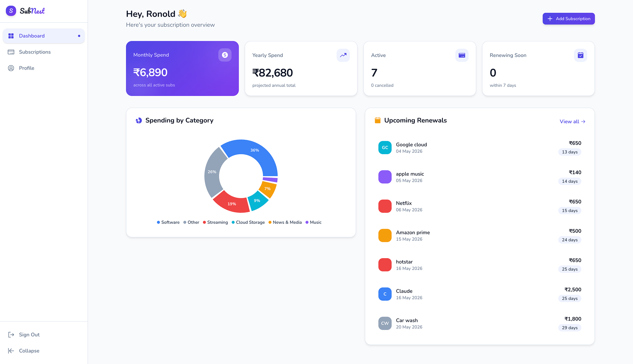The image size is (633, 364).
Task: Click the Add Subscription button
Action: point(569,19)
